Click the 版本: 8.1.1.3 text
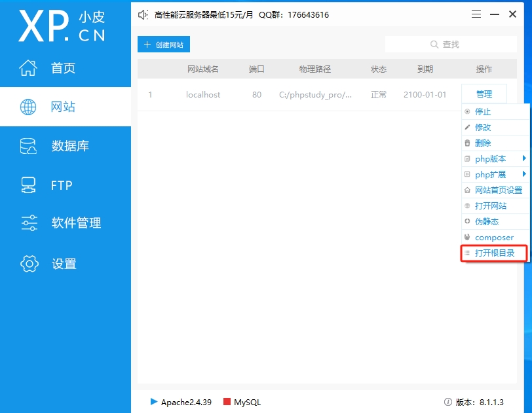Image resolution: width=532 pixels, height=413 pixels. [x=480, y=402]
